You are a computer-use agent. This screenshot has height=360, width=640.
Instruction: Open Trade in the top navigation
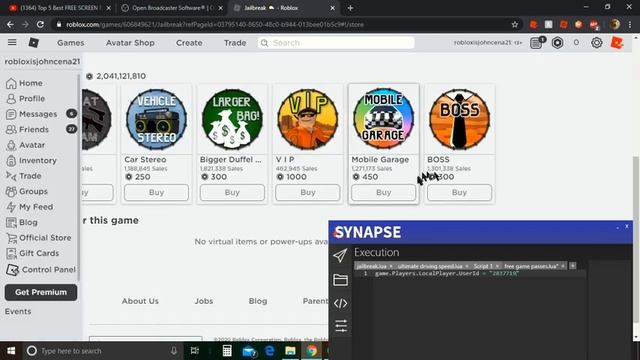[235, 43]
